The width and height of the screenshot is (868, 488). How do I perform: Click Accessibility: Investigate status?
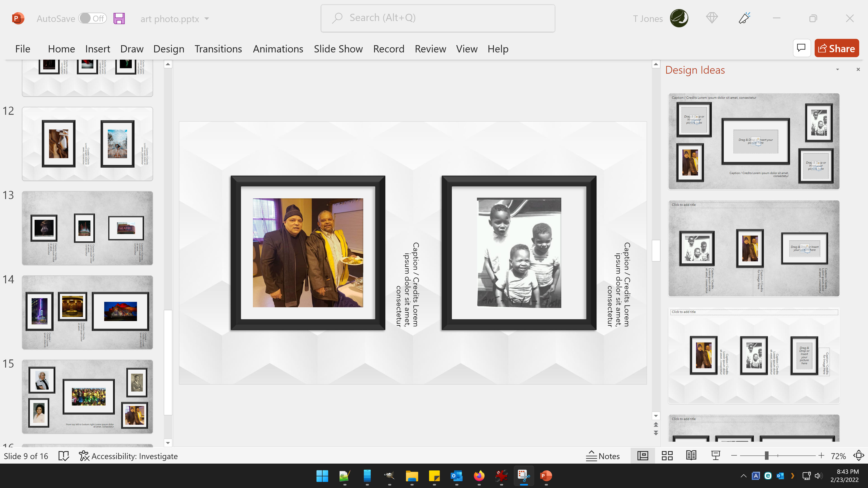click(x=128, y=456)
